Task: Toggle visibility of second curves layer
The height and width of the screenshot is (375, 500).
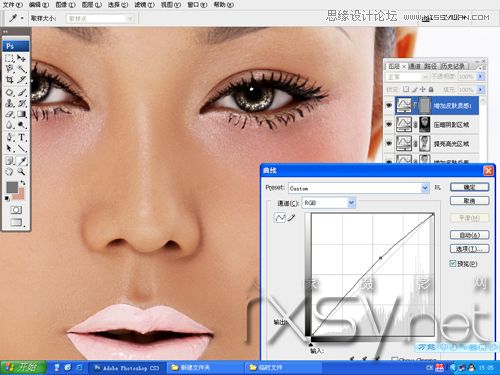Action: 389,124
